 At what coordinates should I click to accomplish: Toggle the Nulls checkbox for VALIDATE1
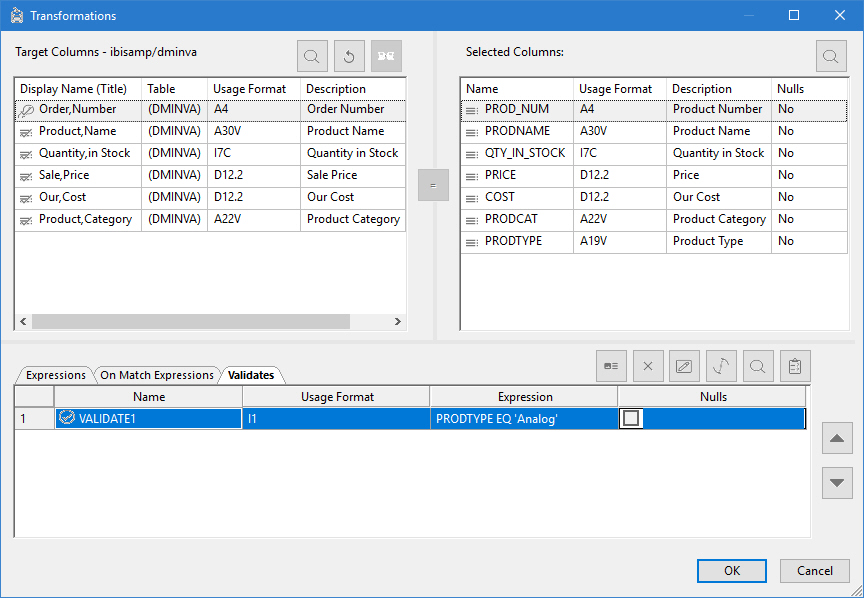(x=631, y=418)
